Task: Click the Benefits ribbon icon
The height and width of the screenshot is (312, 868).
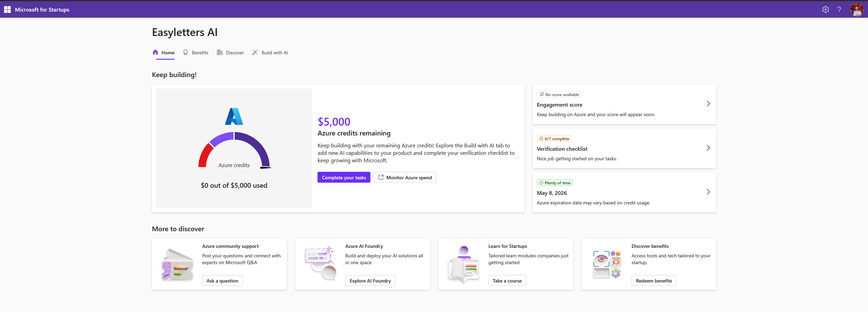Action: [x=186, y=52]
